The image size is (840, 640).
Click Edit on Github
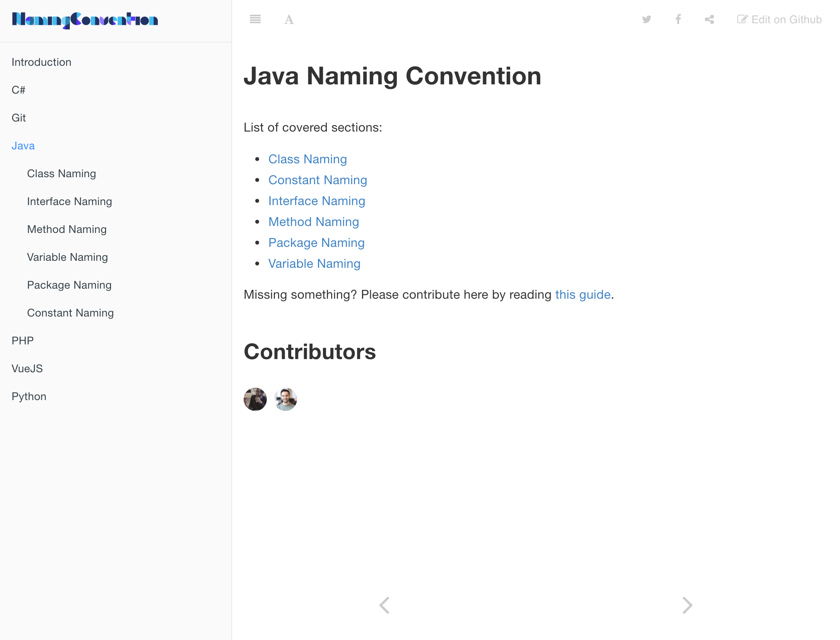point(780,19)
